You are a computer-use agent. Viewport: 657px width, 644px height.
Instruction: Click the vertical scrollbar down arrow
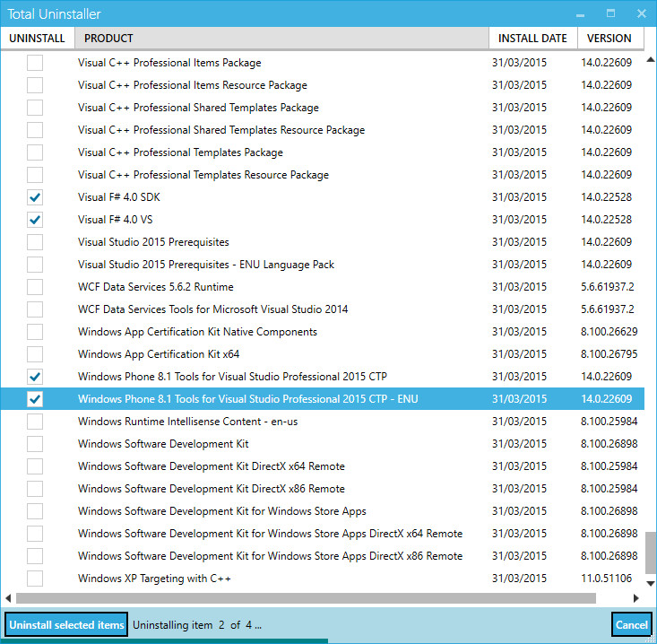(651, 583)
